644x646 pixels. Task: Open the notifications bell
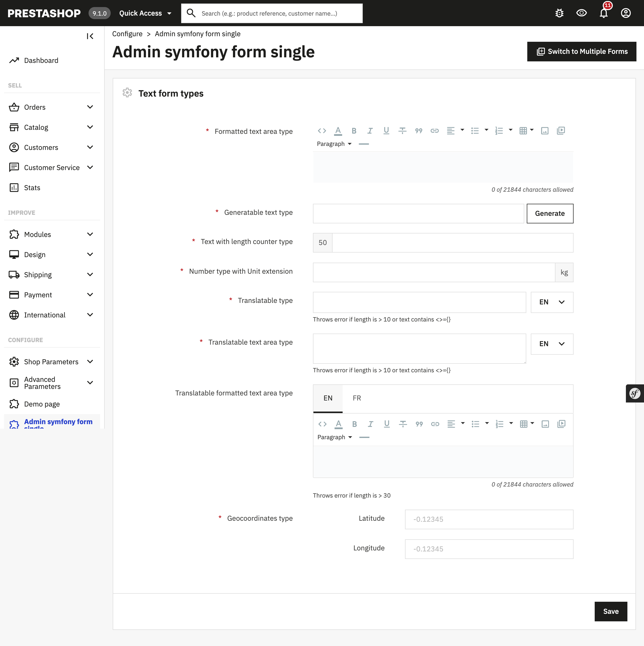[603, 13]
